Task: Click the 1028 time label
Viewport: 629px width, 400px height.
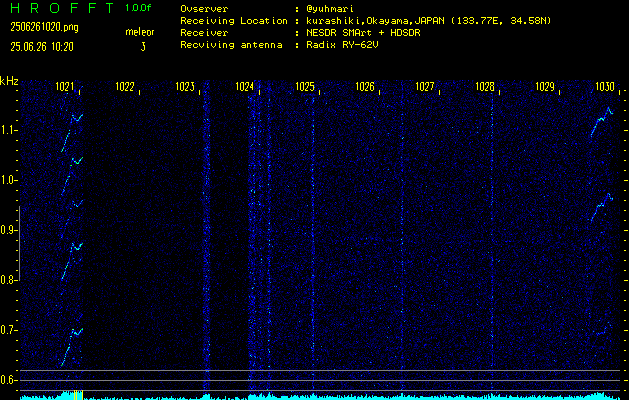Action: 485,86
